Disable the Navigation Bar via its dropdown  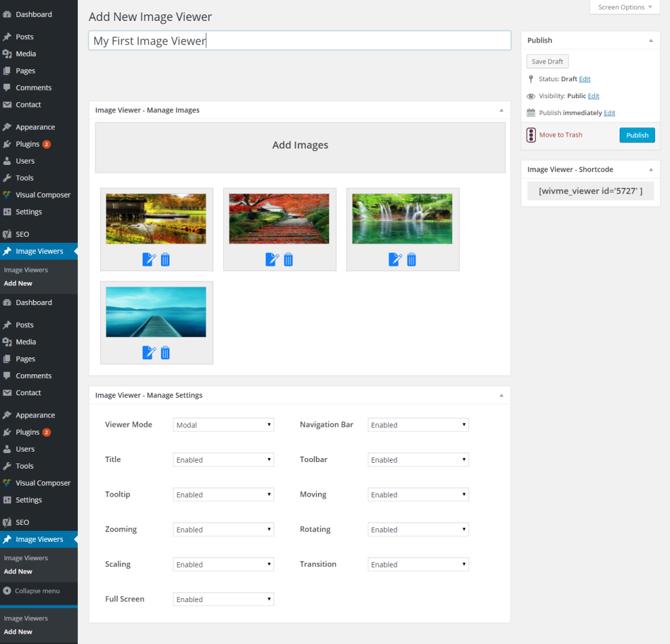tap(417, 424)
